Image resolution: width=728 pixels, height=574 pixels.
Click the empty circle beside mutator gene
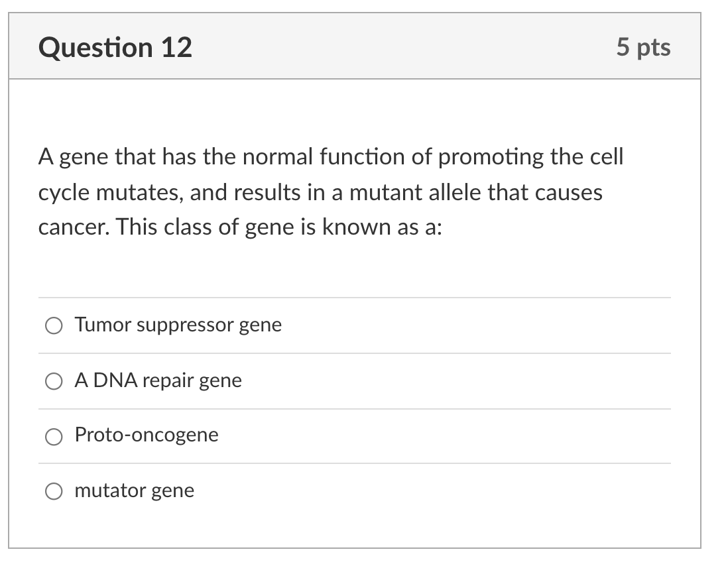(54, 491)
